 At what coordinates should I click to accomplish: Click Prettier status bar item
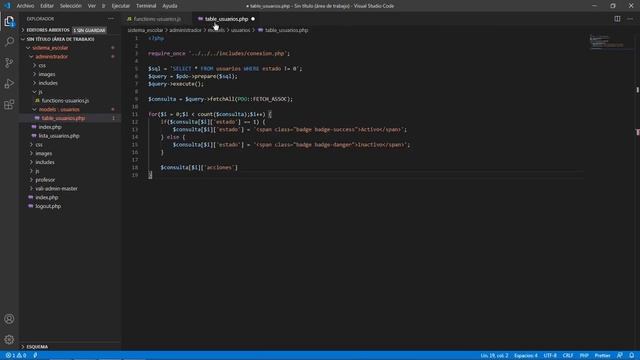click(x=602, y=356)
